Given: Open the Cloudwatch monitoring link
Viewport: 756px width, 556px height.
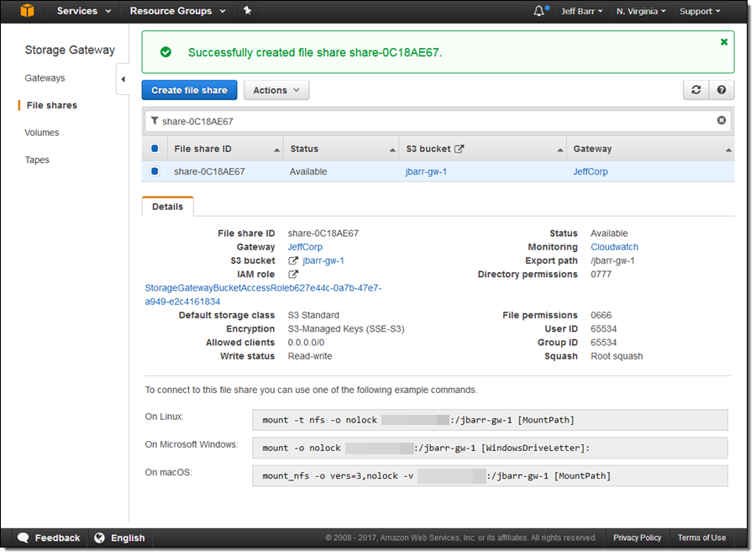Looking at the screenshot, I should click(614, 246).
